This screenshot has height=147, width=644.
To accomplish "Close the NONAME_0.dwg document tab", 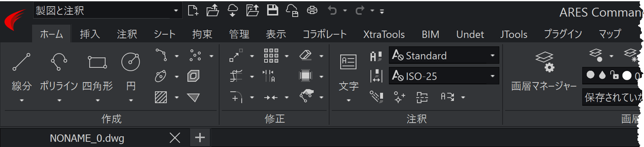I will click(175, 138).
